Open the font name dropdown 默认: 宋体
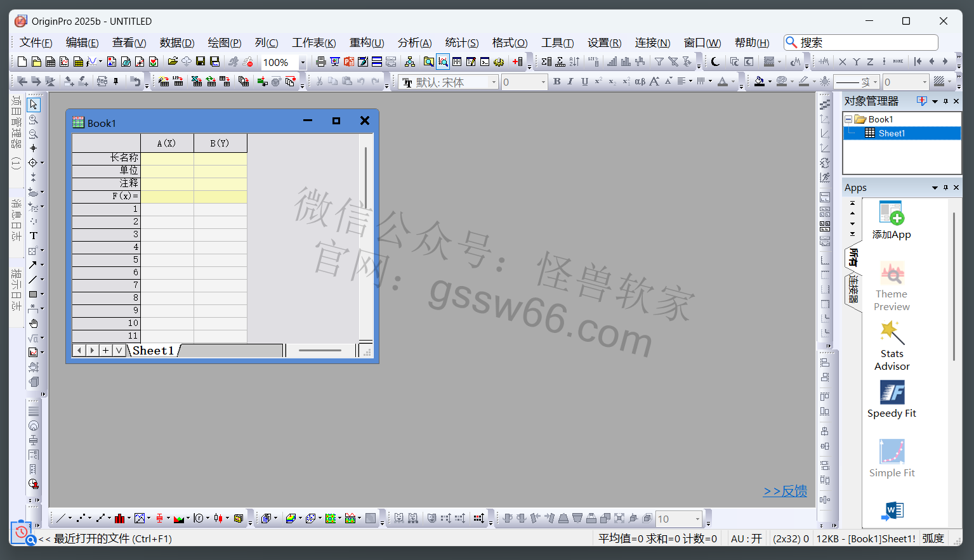 (x=494, y=82)
